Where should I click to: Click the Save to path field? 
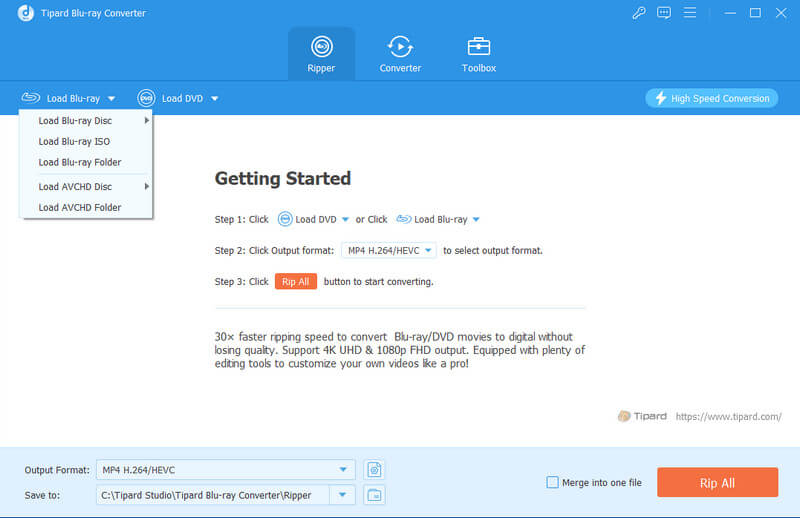[x=212, y=495]
